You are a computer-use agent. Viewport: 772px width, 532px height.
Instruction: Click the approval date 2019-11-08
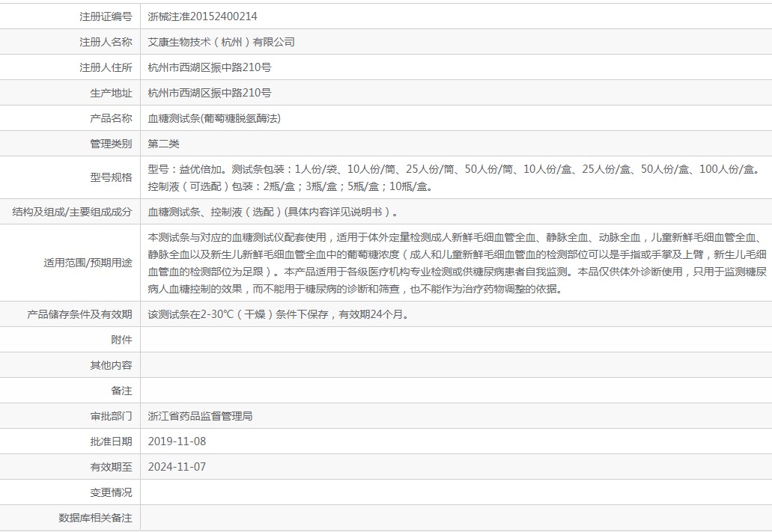[x=177, y=441]
